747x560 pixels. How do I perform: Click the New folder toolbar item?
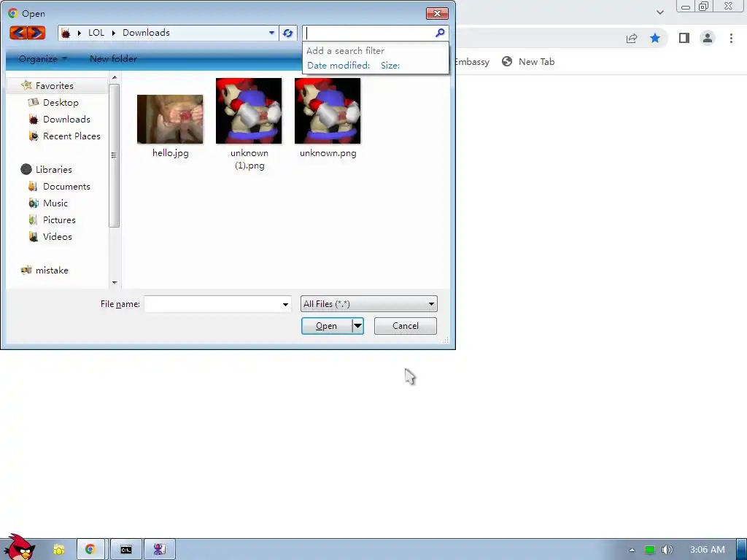coord(113,58)
